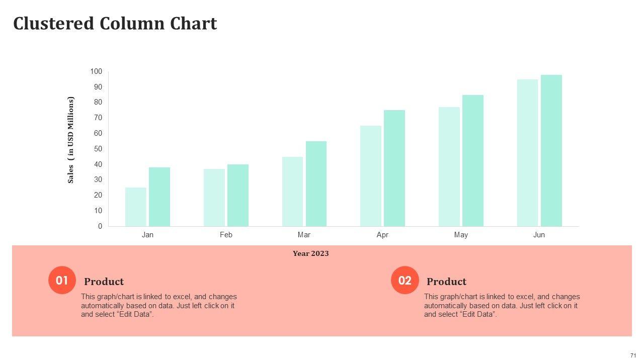Select description text under first Product
This screenshot has height=362, width=644.
pyautogui.click(x=158, y=305)
